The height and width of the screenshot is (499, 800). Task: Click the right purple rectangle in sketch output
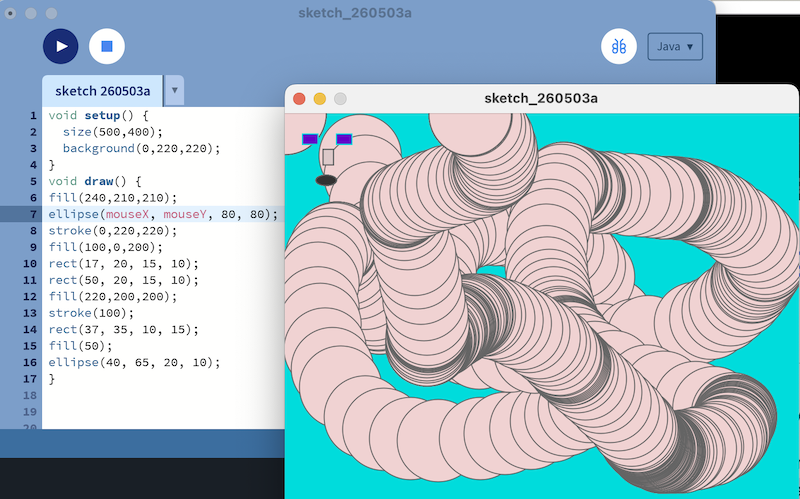[344, 139]
